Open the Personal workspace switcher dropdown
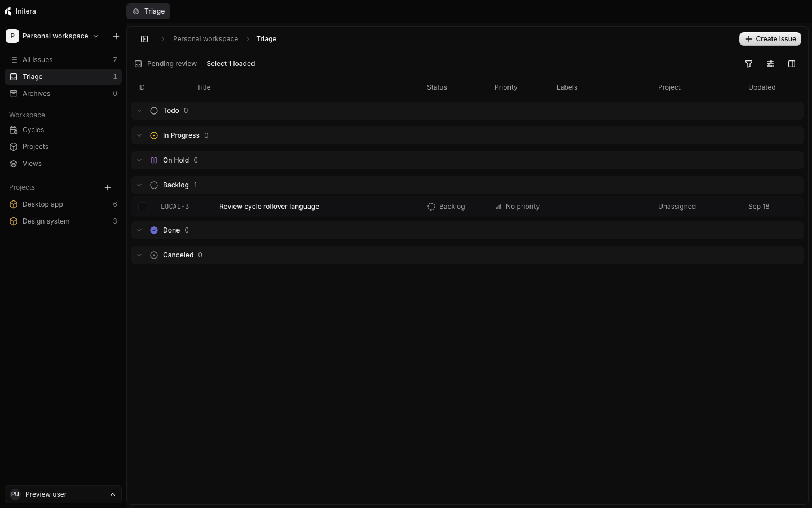The height and width of the screenshot is (508, 812). click(53, 36)
